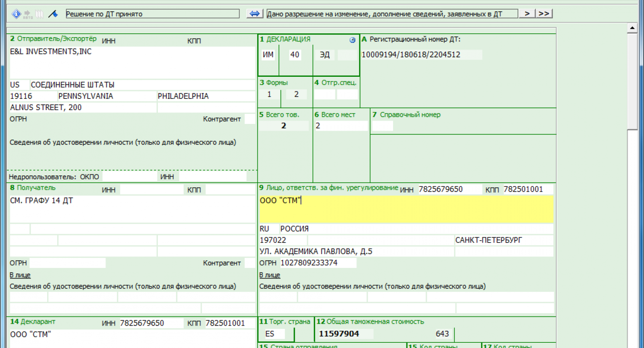Click the 'Справочный номер' empty input box

[x=382, y=126]
